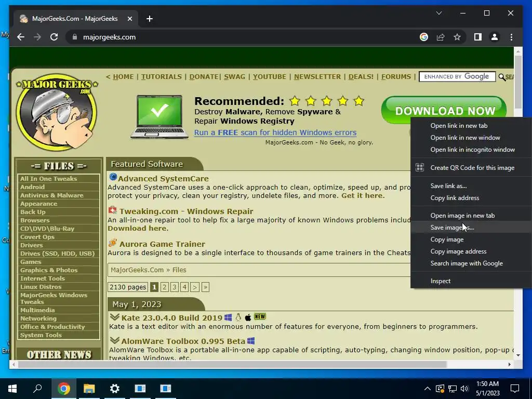Go back with the browser back arrow
This screenshot has width=532, height=399.
(21, 37)
